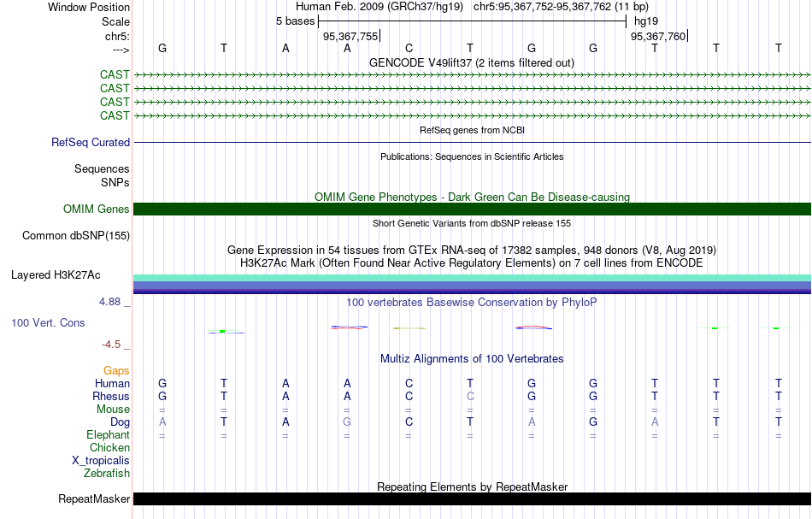Click the 100 Vert. Cons label
The height and width of the screenshot is (519, 812).
point(48,322)
